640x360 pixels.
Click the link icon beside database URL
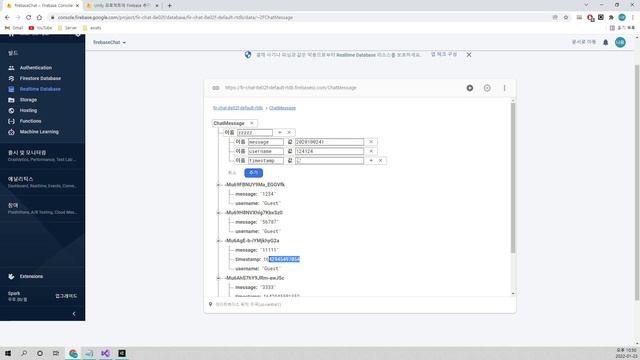point(216,88)
